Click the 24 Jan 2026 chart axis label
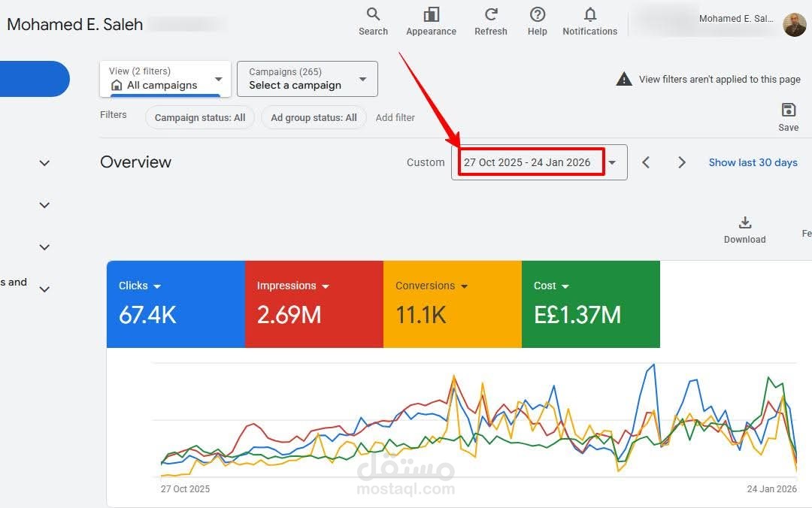 [771, 489]
